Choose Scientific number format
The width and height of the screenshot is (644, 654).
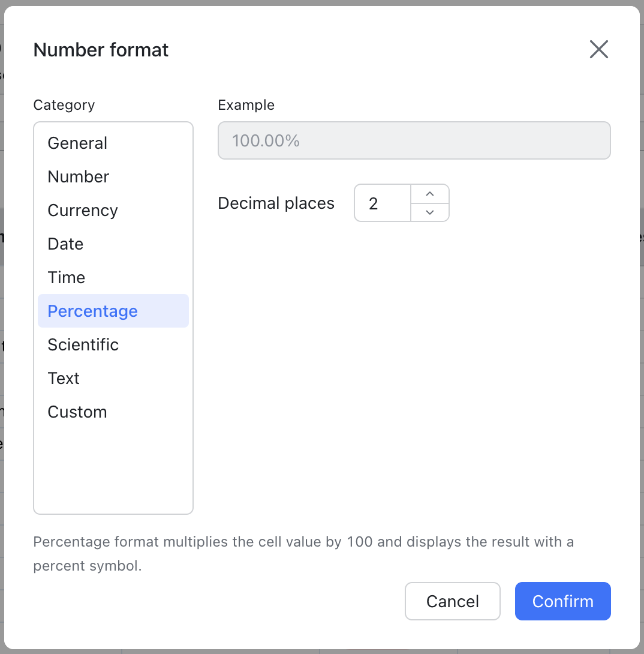[83, 344]
